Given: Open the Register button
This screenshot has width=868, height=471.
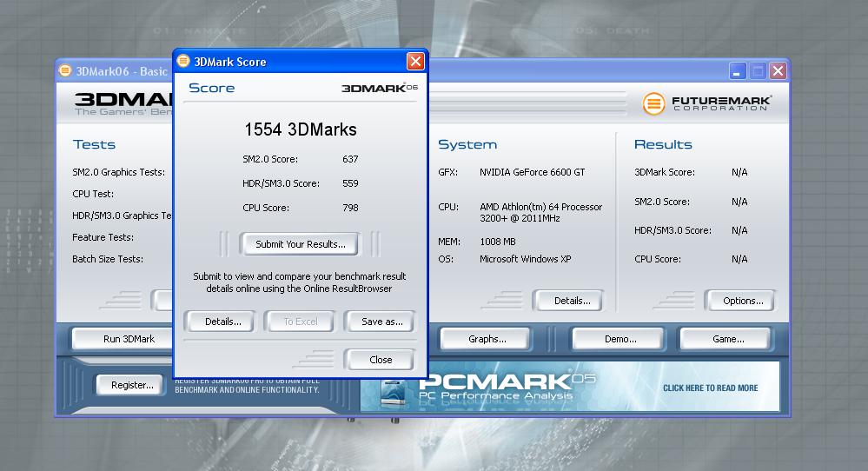Looking at the screenshot, I should pos(131,385).
